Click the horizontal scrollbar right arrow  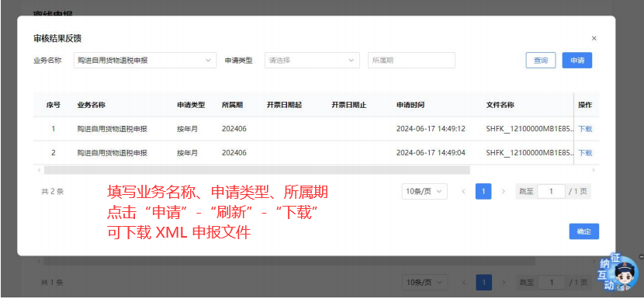tap(594, 170)
